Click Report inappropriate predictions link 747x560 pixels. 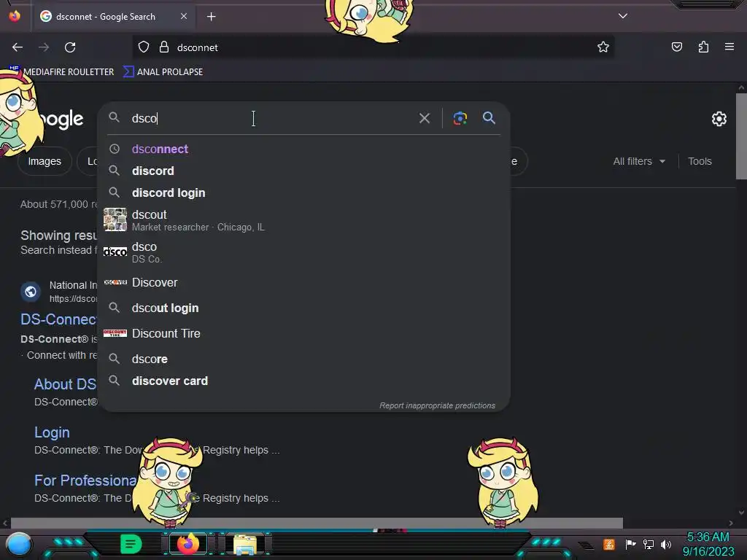click(x=437, y=405)
